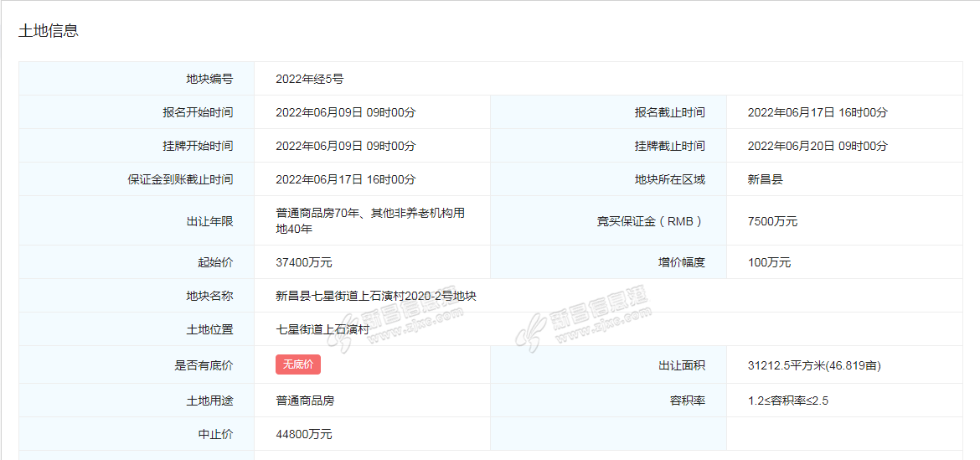Click the plot name 新昌县七星街道上石演村2020-2号地块

[x=376, y=296]
